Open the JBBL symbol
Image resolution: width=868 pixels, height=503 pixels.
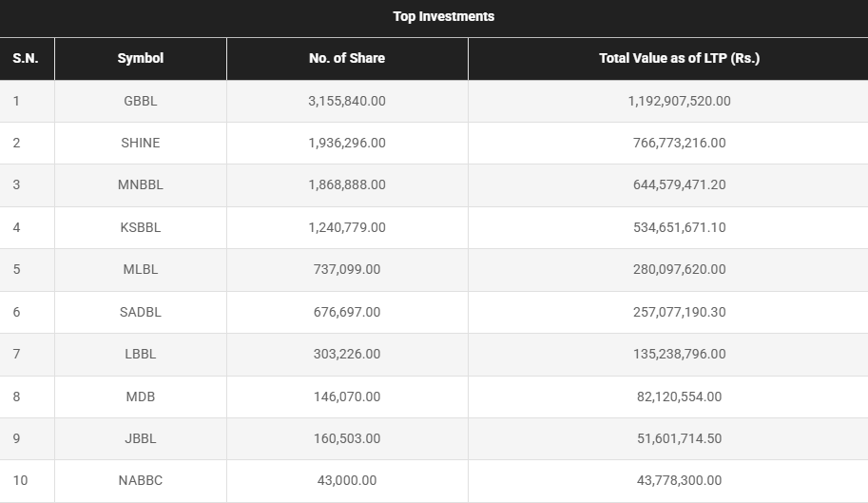(141, 438)
